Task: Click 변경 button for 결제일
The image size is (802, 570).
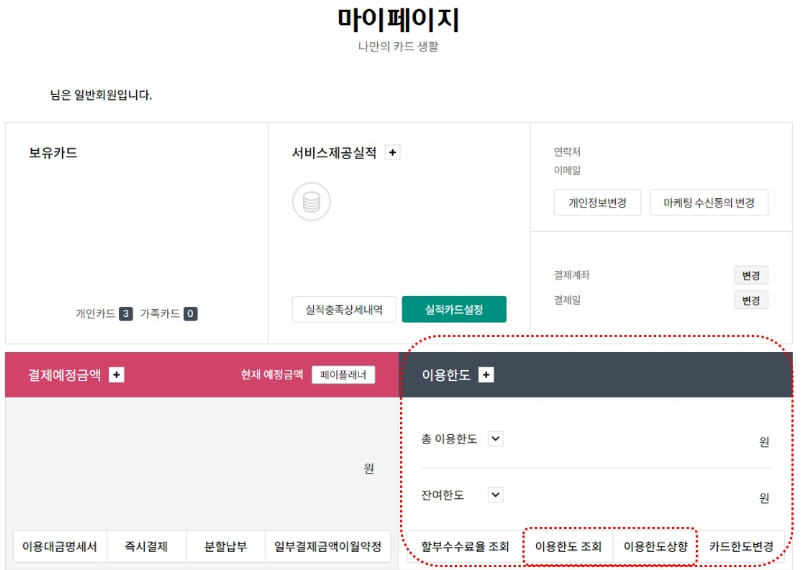Action: 751,300
